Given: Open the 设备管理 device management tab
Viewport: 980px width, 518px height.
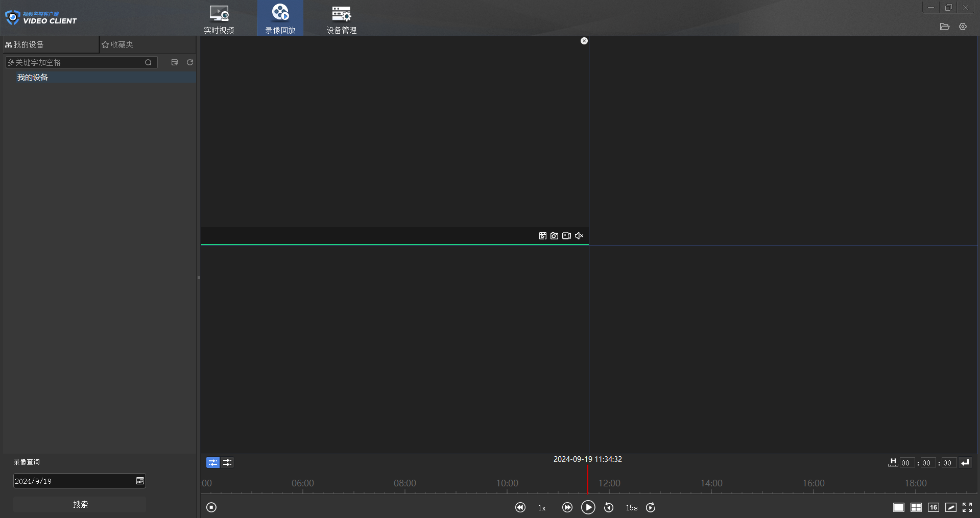Looking at the screenshot, I should [342, 19].
